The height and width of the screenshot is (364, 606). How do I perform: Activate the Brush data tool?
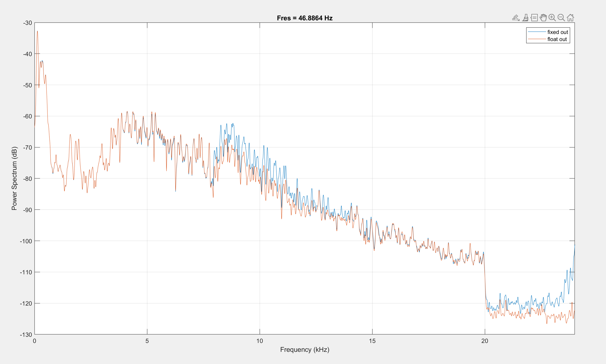coord(525,18)
